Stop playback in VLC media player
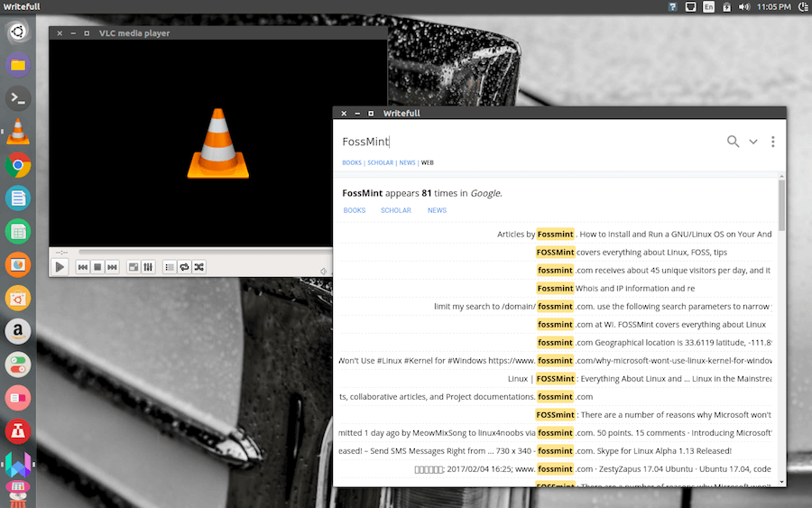Image resolution: width=812 pixels, height=508 pixels. 97,267
